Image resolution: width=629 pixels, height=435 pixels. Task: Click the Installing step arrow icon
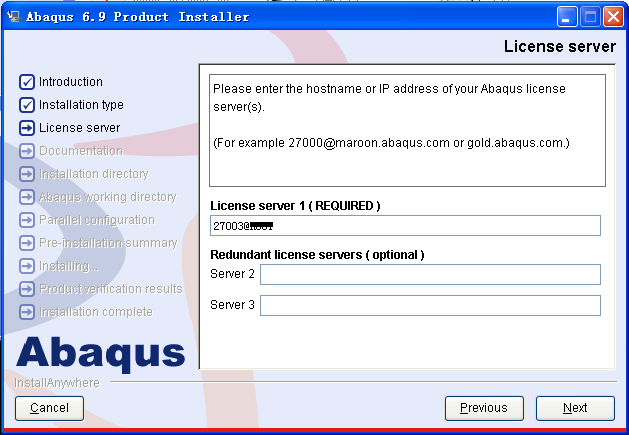point(27,266)
